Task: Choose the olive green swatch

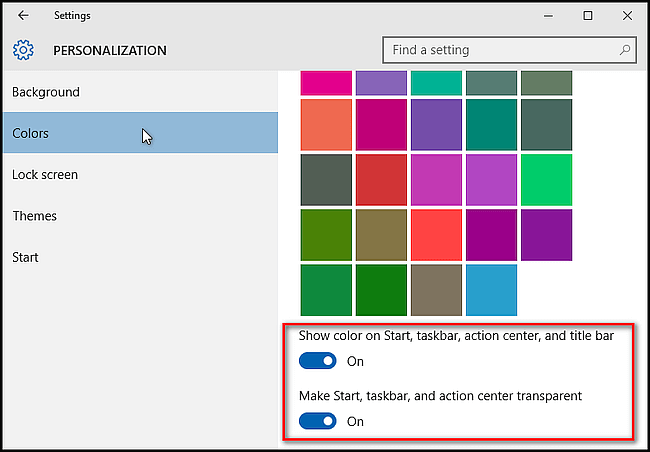Action: pyautogui.click(x=326, y=235)
